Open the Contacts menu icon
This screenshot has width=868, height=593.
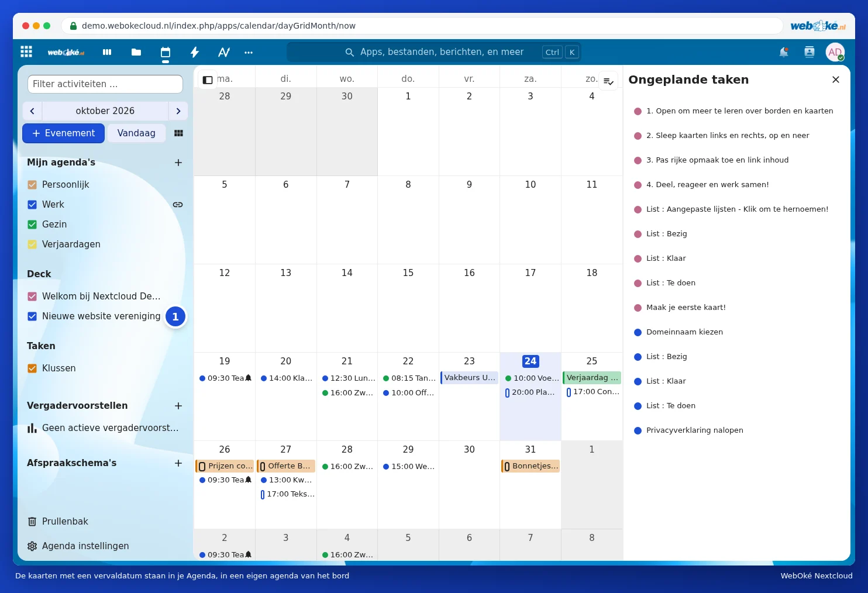click(x=810, y=52)
